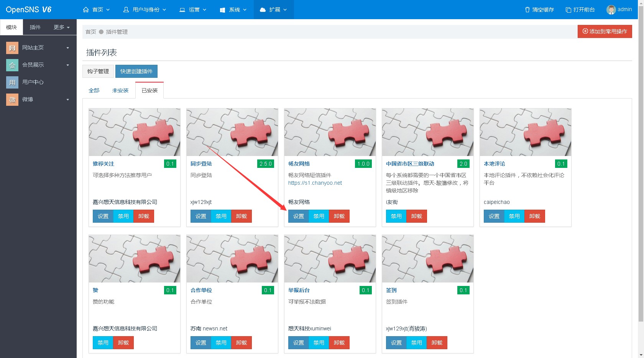
Task: Click the laptop icon beside 运营
Action: (x=182, y=10)
